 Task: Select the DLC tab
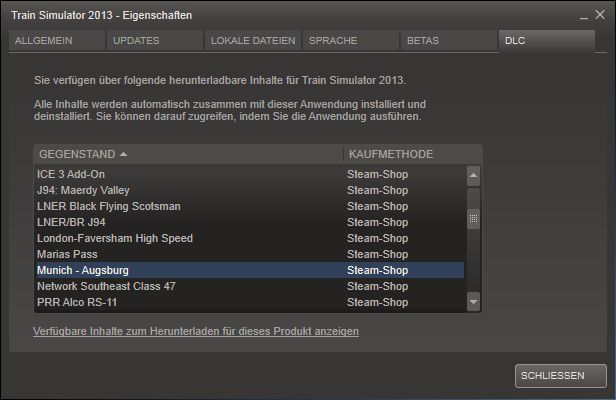click(547, 40)
